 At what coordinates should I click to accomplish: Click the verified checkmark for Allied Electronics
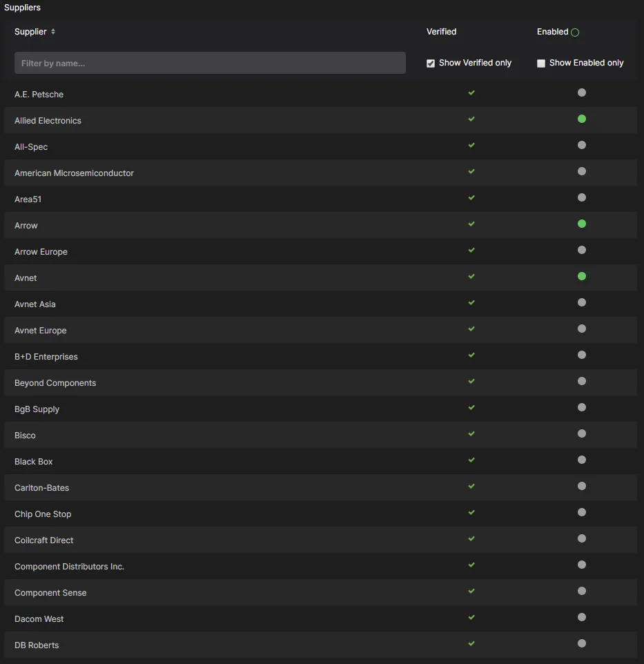coord(471,119)
